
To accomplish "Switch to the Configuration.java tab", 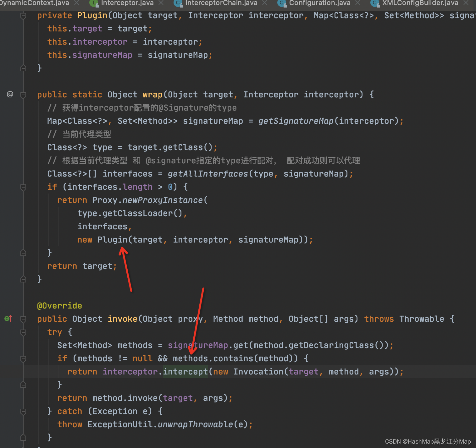I will click(x=319, y=3).
